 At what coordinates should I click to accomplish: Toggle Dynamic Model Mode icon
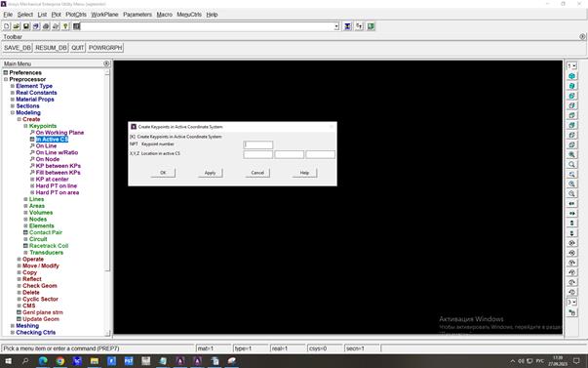(571, 312)
